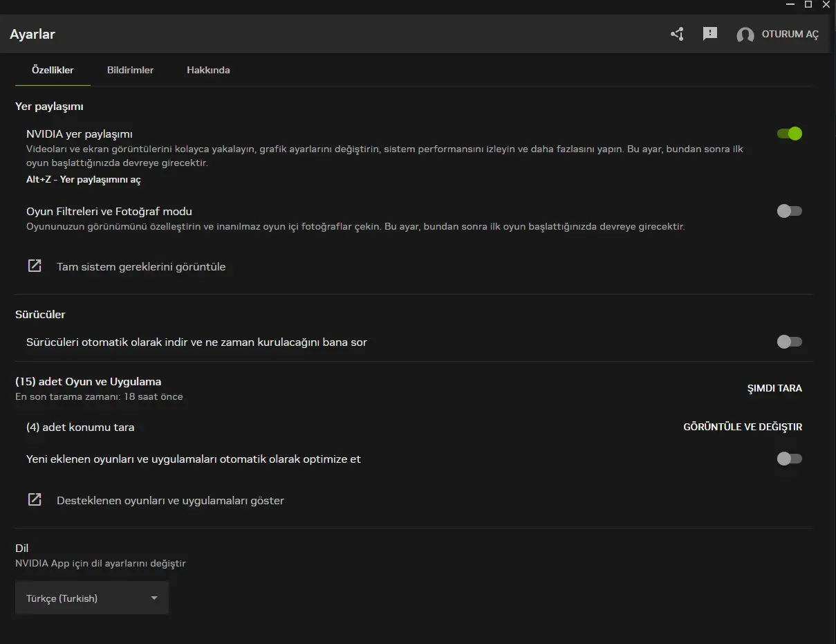Click (4) adet konumu tara text
Image resolution: width=836 pixels, height=644 pixels.
[x=80, y=427]
